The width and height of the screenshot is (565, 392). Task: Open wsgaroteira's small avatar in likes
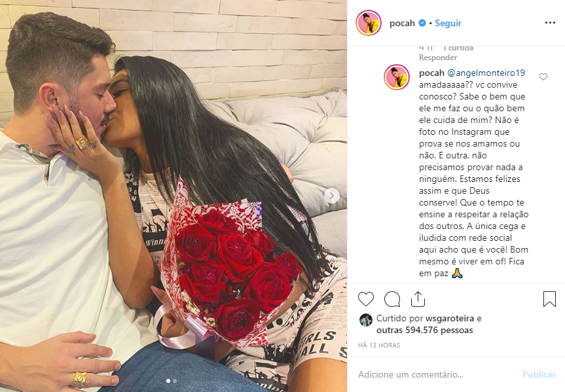click(x=366, y=320)
